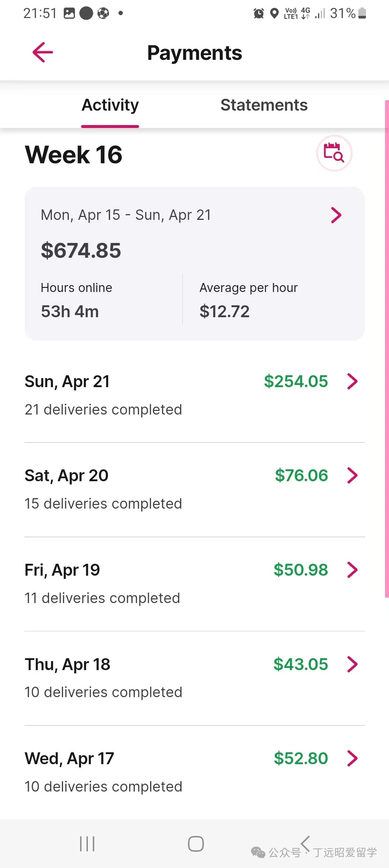Tap the gallery notification icon in status bar
Screen dimensions: 389x868
(69, 13)
